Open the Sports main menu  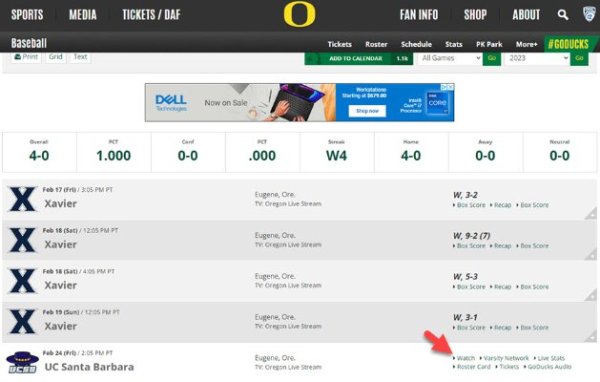click(x=27, y=15)
